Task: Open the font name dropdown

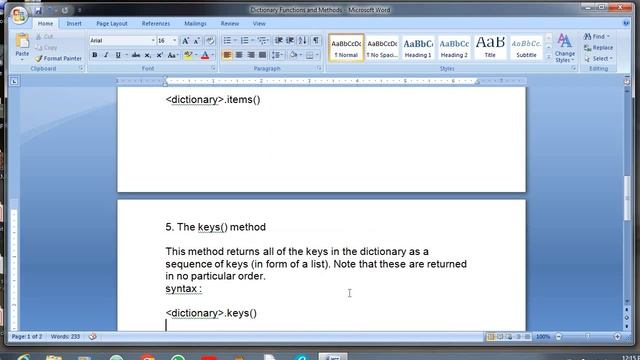Action: tap(153, 40)
